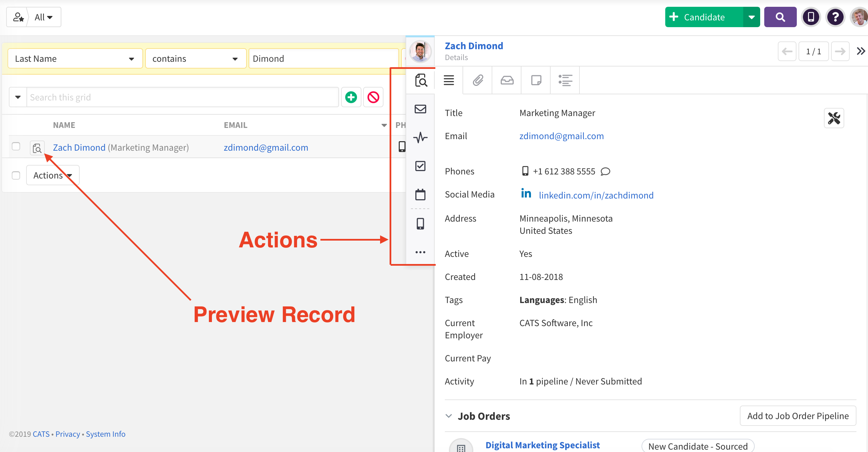Check the Zach Dimond row checkbox
Viewport: 868px width, 452px height.
(x=16, y=146)
